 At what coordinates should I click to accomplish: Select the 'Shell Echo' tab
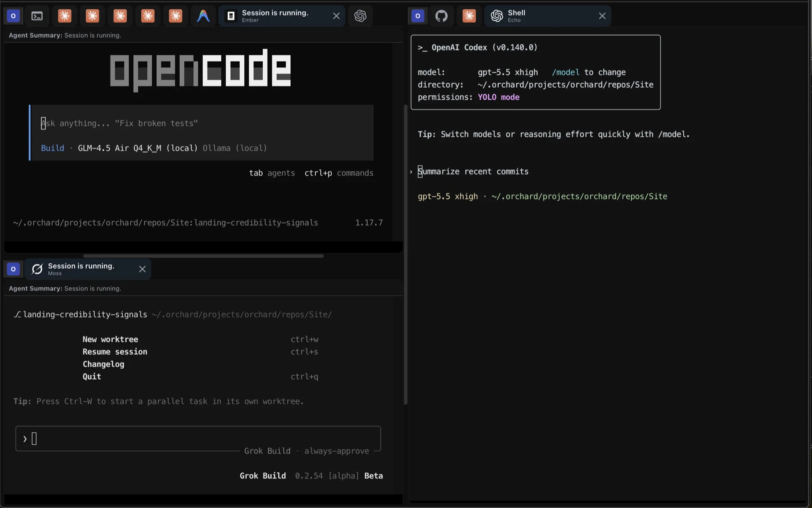pos(547,16)
